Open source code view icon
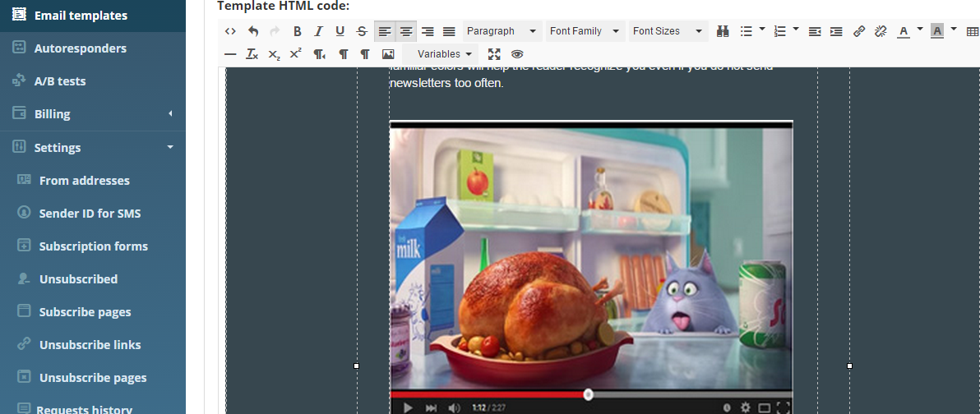980x414 pixels. (230, 31)
